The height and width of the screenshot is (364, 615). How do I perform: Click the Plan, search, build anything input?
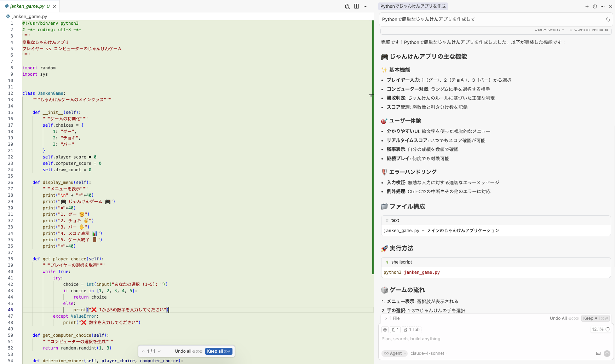tap(410, 339)
